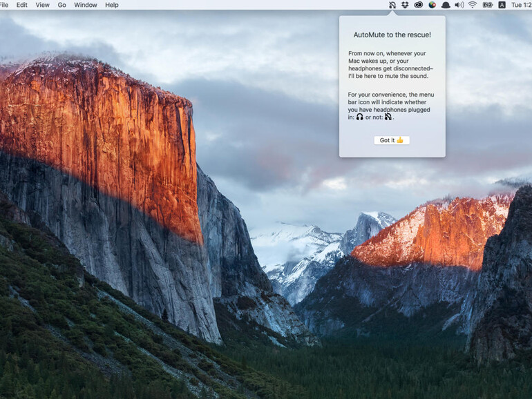532x399 pixels.
Task: Click the AutoMute crossed-headphones menu bar icon
Action: click(392, 5)
